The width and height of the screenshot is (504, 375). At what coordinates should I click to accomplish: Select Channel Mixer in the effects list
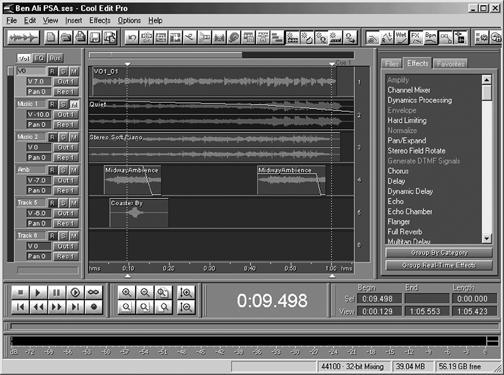click(409, 90)
